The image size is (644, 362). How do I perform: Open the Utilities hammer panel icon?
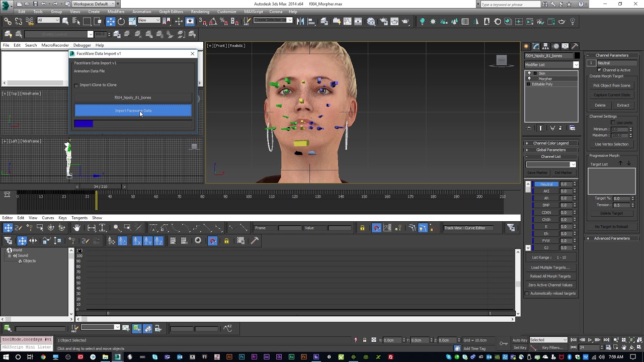pyautogui.click(x=575, y=46)
